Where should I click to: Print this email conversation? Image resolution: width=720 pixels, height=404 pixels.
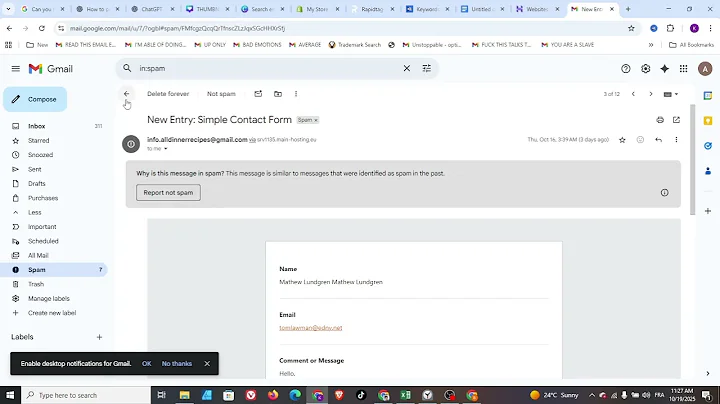click(x=660, y=120)
